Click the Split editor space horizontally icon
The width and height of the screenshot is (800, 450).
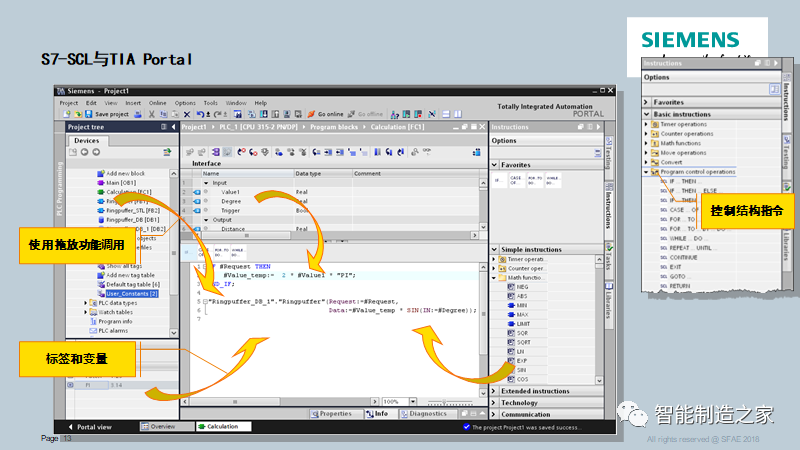(446, 114)
